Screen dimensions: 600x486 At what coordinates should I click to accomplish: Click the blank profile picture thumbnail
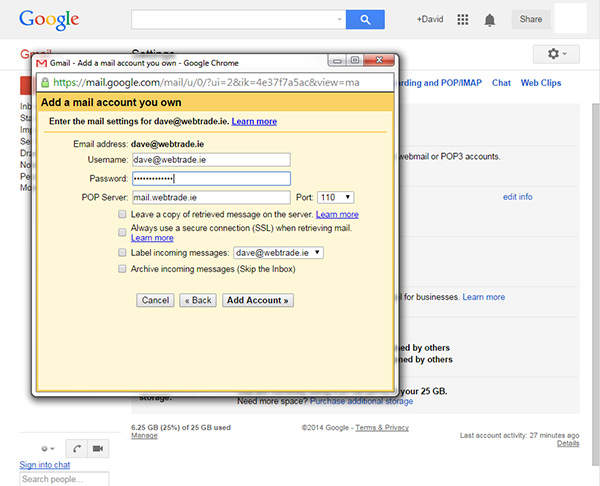tap(570, 18)
